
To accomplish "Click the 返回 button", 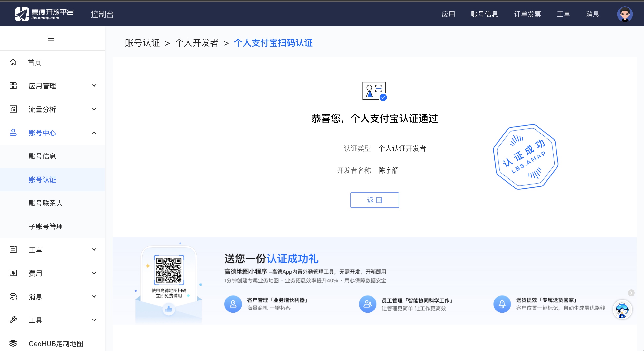I will [374, 200].
